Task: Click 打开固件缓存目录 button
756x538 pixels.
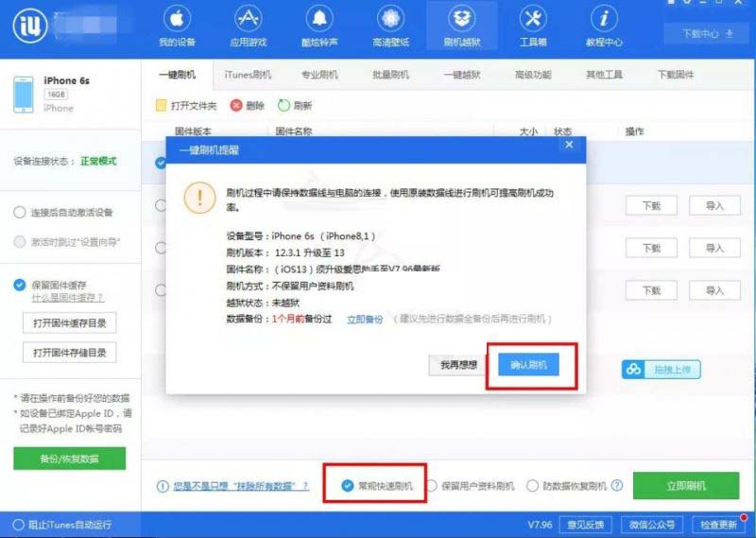Action: click(69, 322)
